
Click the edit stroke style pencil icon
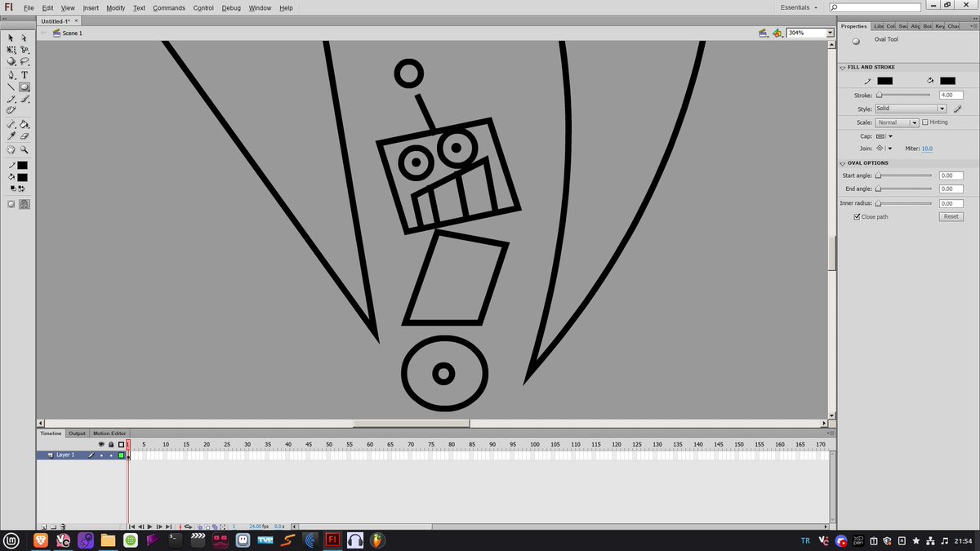tap(957, 109)
